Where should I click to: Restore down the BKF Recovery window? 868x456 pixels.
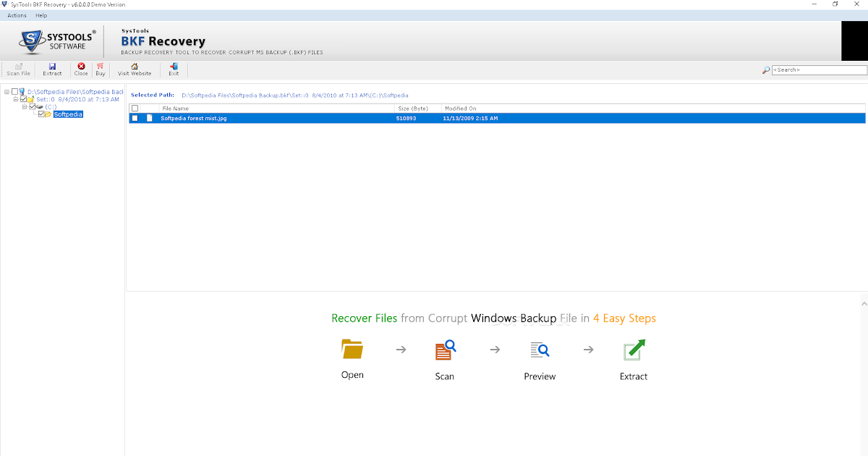coord(835,4)
